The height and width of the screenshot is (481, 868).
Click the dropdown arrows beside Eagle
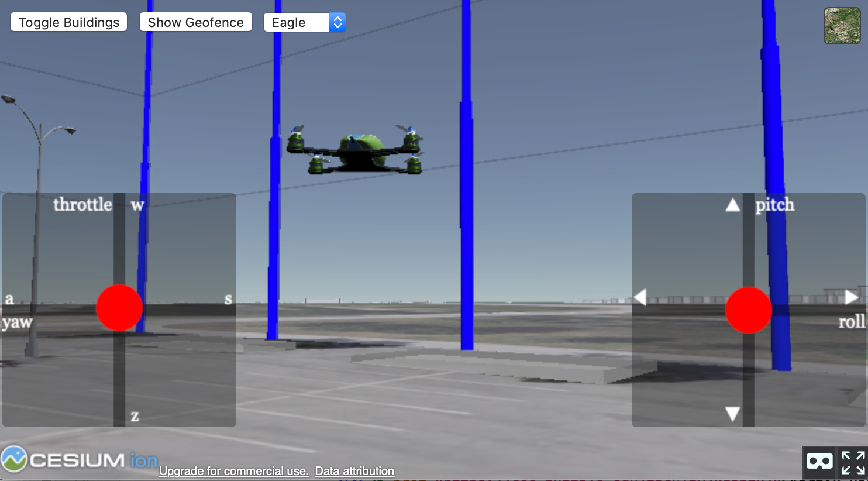point(337,22)
